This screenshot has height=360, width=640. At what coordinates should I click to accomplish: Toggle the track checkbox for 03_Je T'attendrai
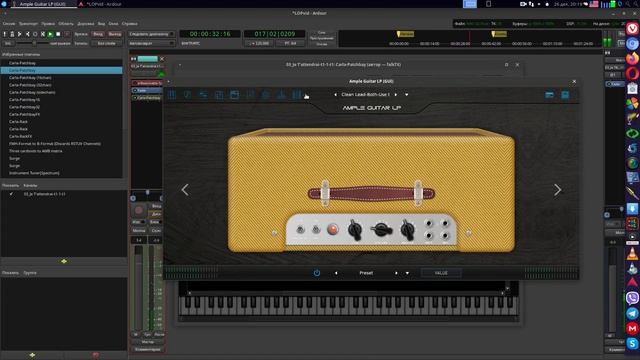pyautogui.click(x=11, y=194)
